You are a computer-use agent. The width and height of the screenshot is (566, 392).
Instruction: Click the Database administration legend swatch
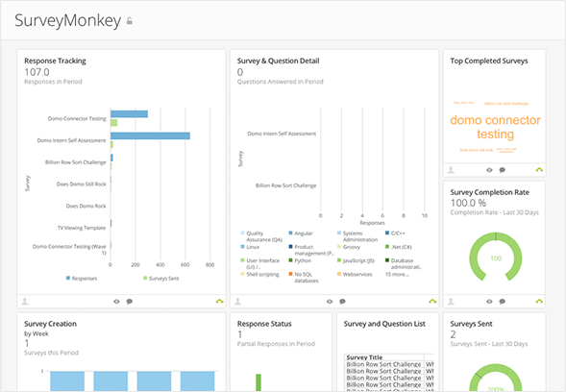pyautogui.click(x=387, y=260)
